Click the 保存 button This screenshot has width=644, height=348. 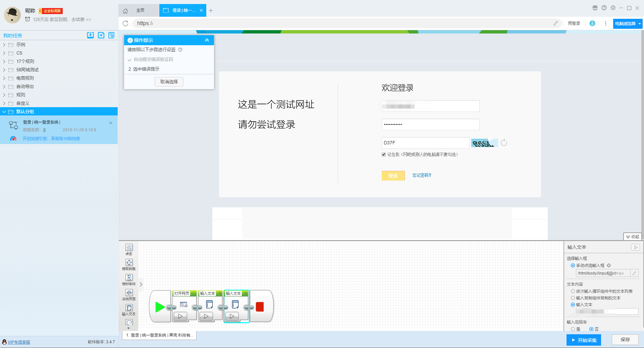625,340
